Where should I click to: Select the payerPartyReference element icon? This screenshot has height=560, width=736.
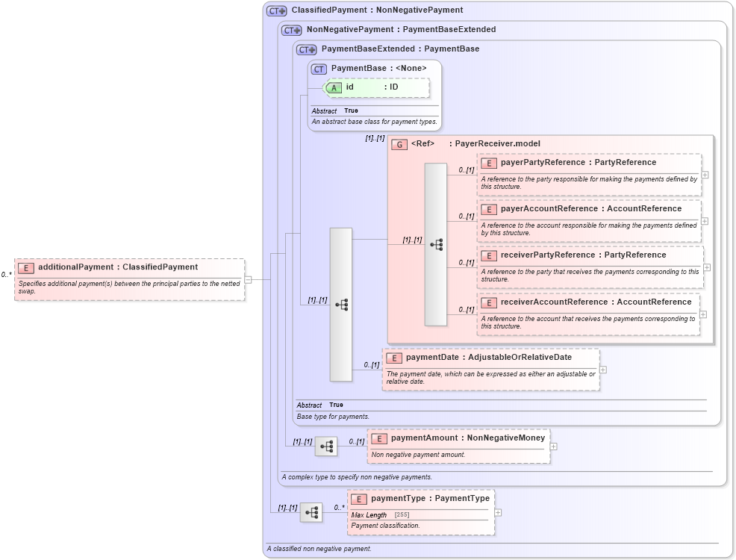click(490, 162)
